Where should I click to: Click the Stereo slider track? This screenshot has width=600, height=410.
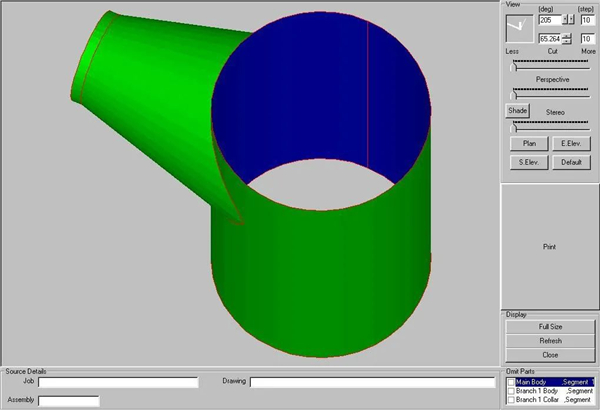coord(550,126)
